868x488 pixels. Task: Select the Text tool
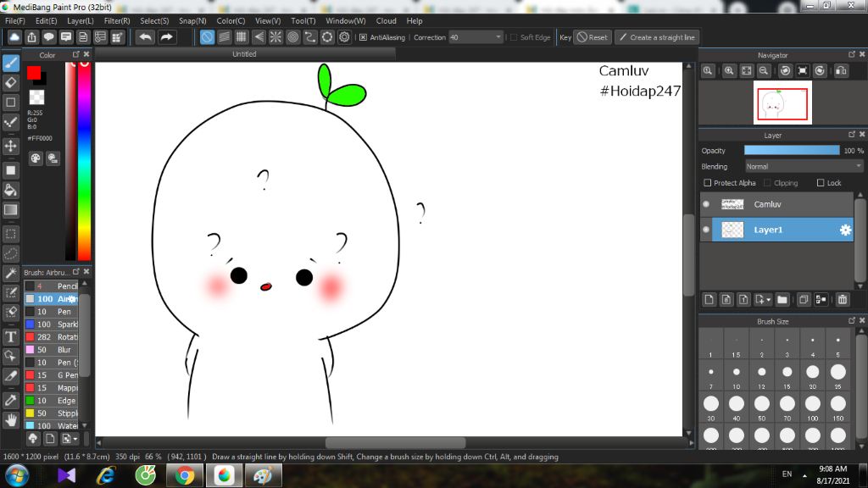click(10, 336)
